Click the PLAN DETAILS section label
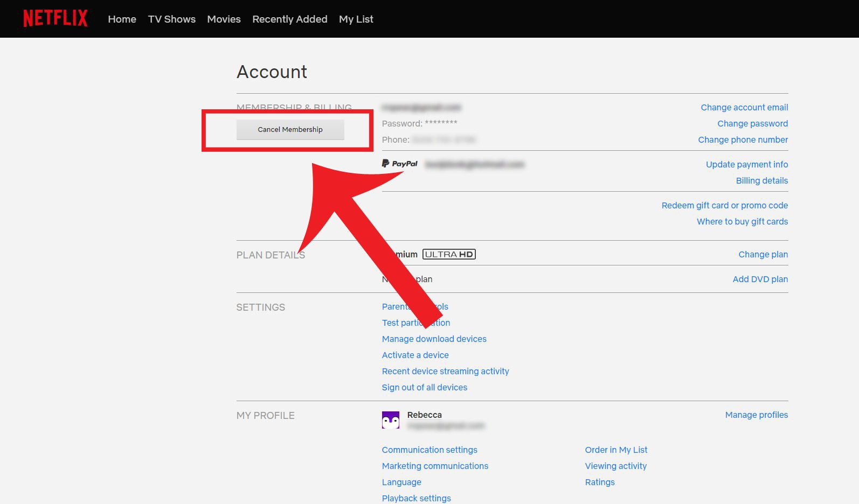This screenshot has width=859, height=504. point(271,255)
